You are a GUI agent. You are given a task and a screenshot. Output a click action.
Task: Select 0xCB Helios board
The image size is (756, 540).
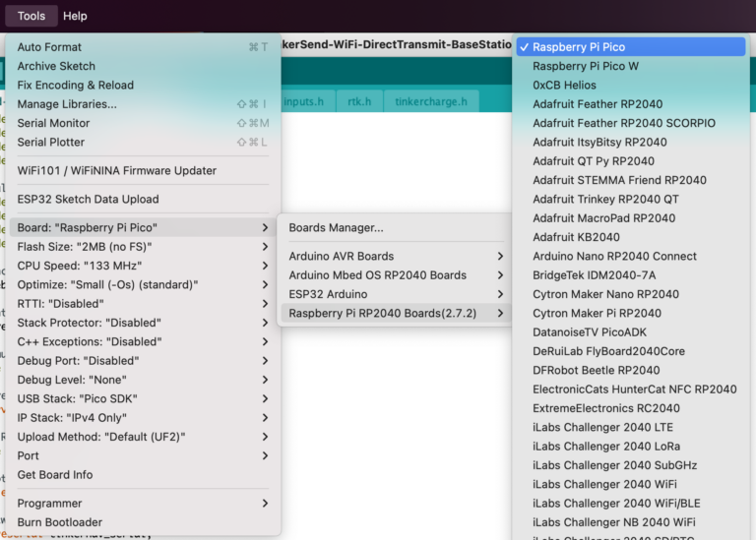click(631, 86)
